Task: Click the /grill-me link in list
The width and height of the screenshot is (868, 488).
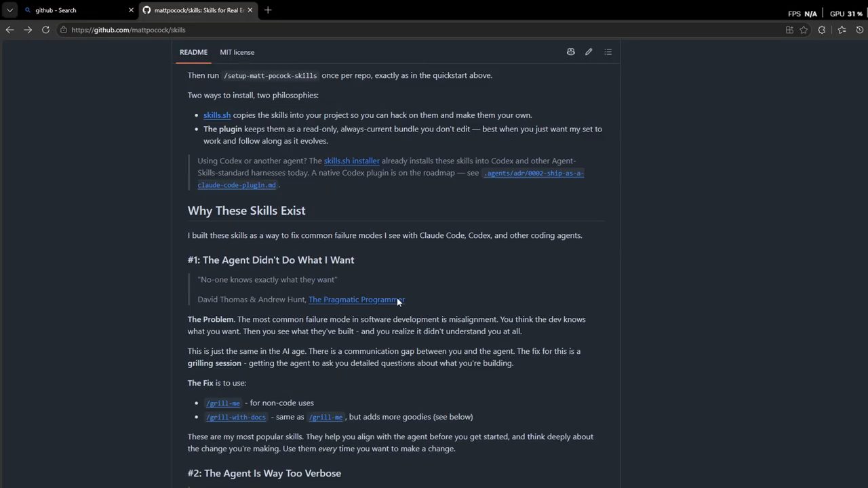Action: click(x=223, y=403)
